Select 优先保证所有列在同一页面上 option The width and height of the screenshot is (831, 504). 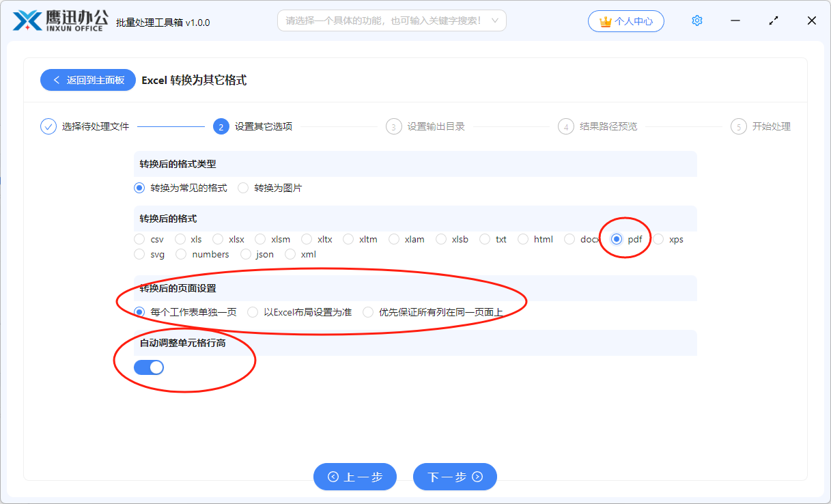point(368,312)
